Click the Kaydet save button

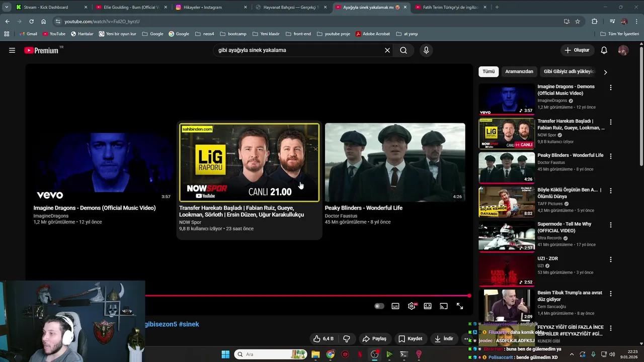click(x=411, y=339)
